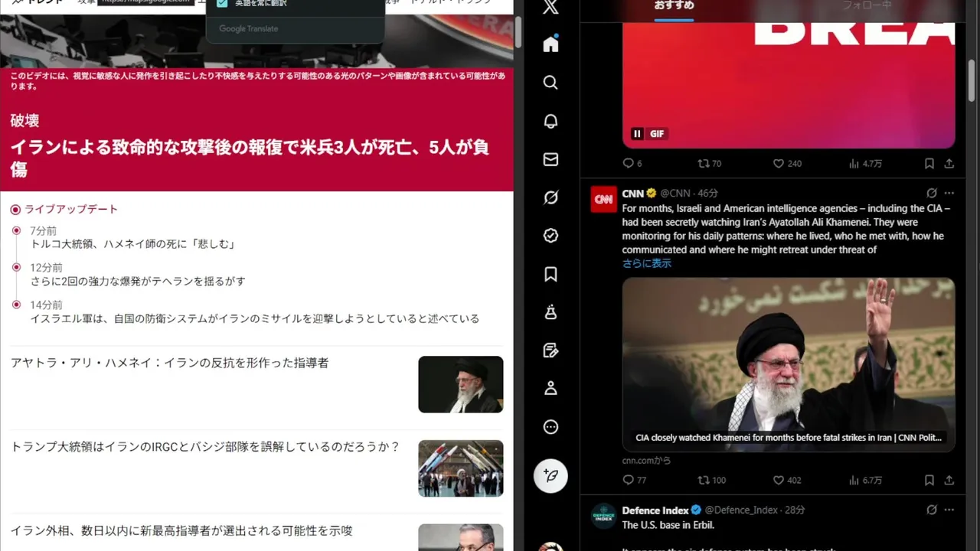
Task: Like the GIF post with 240 likes
Action: coord(787,163)
